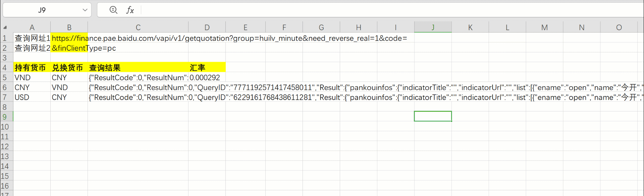Click the fx insert function icon
The image size is (644, 196).
(130, 10)
